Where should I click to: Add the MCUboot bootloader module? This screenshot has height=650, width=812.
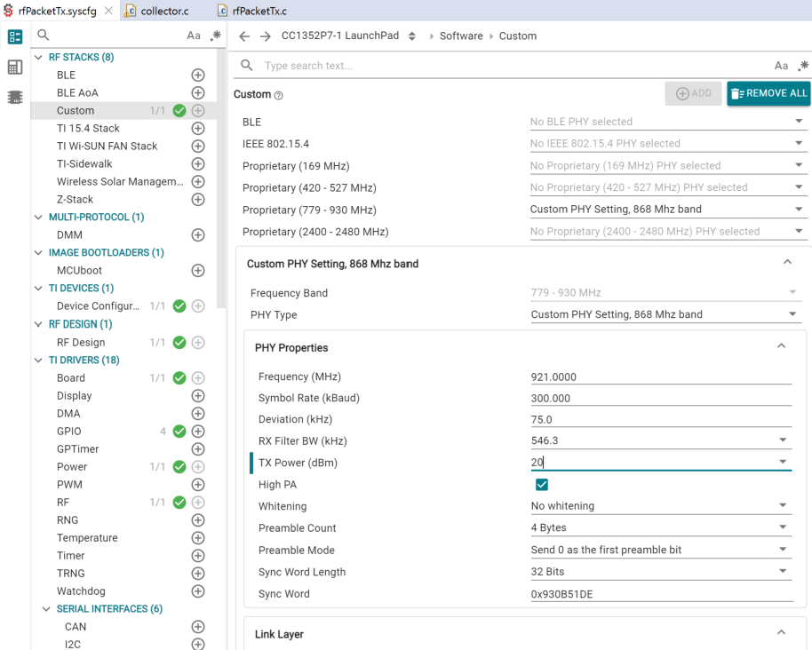click(x=198, y=271)
